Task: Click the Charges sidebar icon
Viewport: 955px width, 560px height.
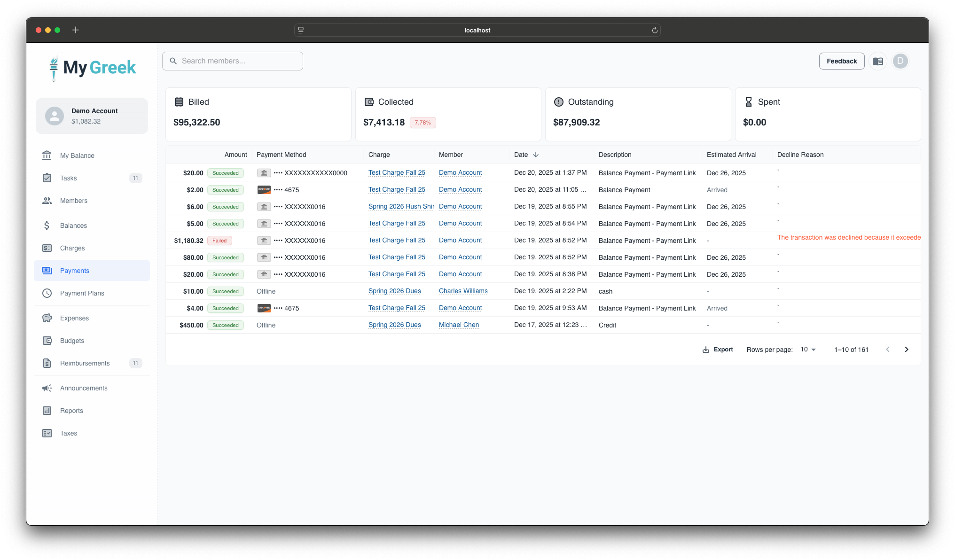Action: tap(47, 248)
